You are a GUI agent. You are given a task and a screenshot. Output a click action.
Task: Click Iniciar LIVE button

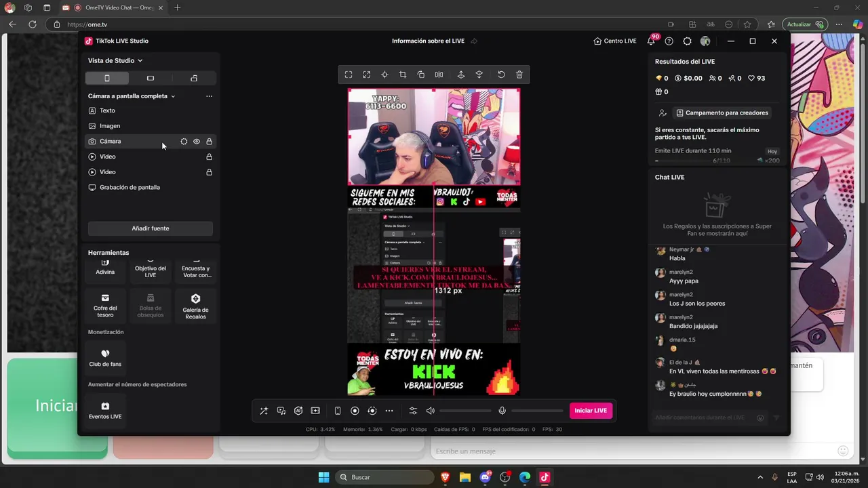(591, 411)
